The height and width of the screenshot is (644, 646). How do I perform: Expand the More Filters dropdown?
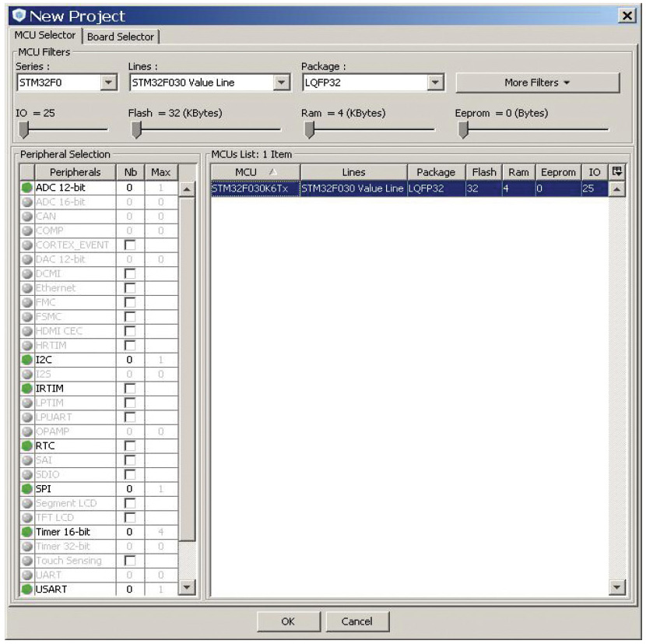537,83
